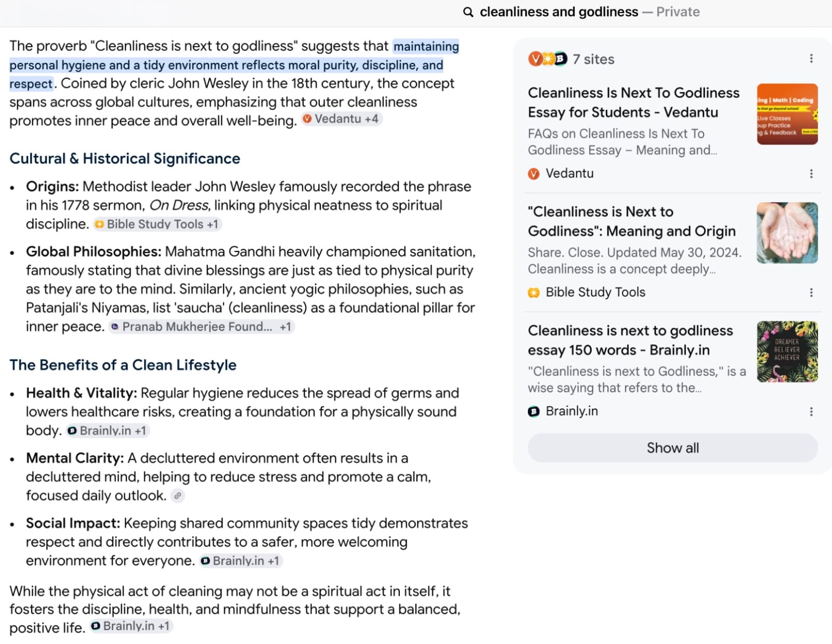Click the link icon after Mental Clarity paragraph
The width and height of the screenshot is (832, 644).
pyautogui.click(x=178, y=496)
